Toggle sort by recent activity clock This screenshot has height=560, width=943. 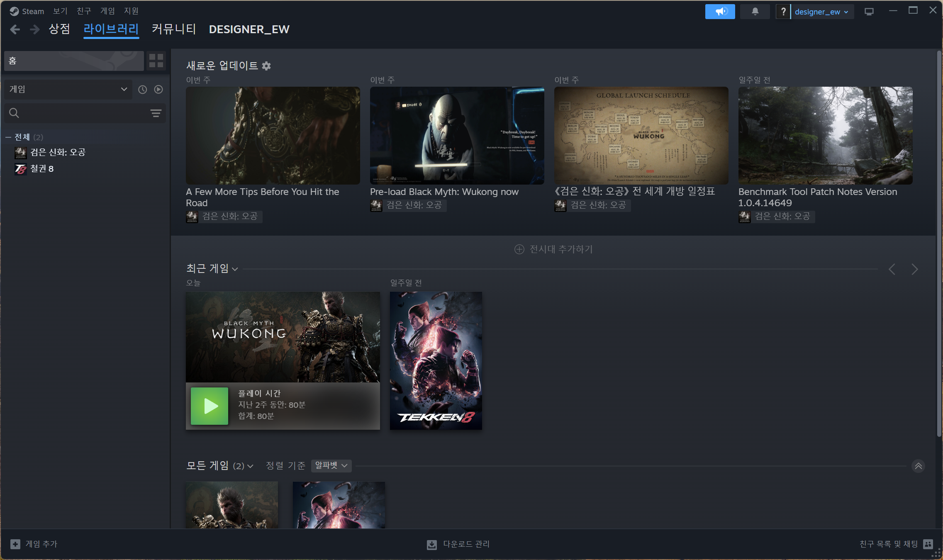(x=142, y=90)
